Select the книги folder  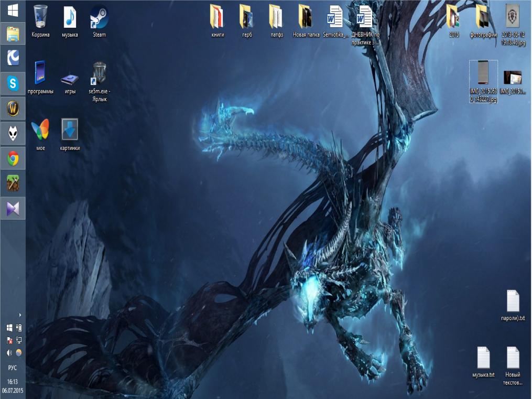218,20
